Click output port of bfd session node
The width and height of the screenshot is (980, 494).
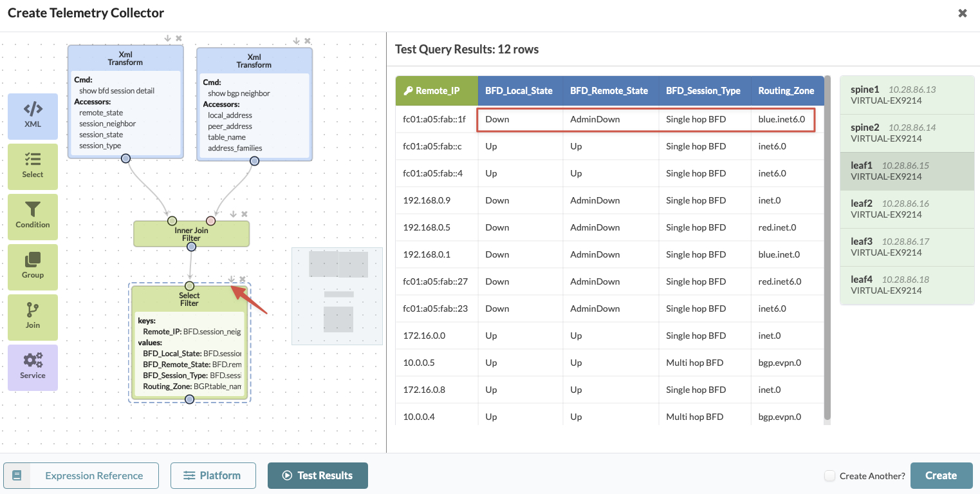point(125,158)
